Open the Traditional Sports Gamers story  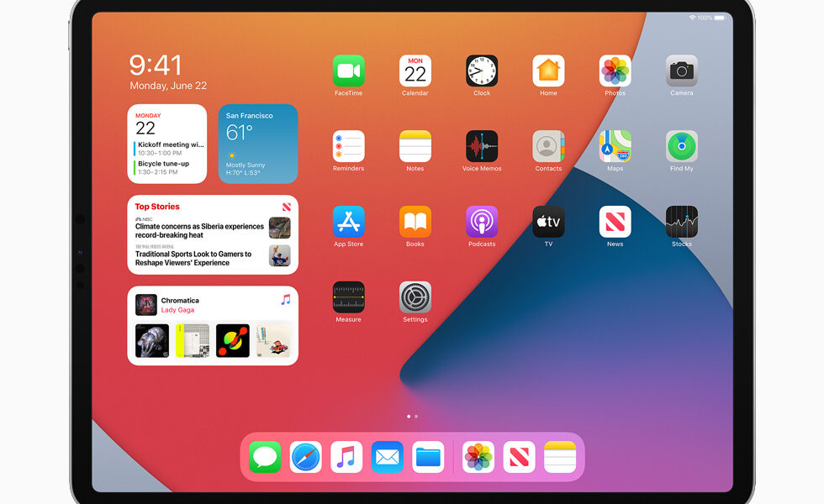tap(193, 259)
